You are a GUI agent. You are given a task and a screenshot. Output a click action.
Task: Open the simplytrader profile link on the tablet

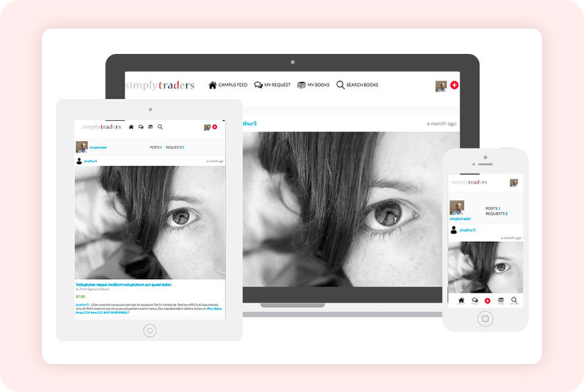pyautogui.click(x=99, y=147)
